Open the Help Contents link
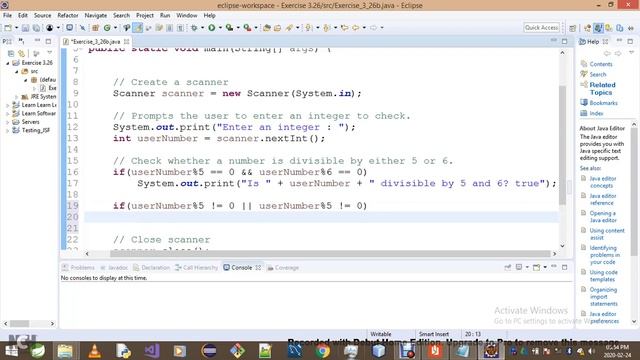 coord(601,64)
